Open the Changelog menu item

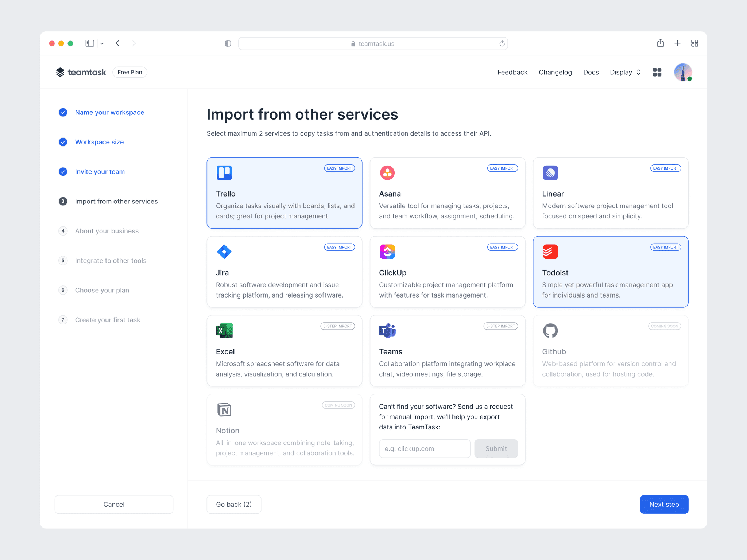[x=555, y=72]
